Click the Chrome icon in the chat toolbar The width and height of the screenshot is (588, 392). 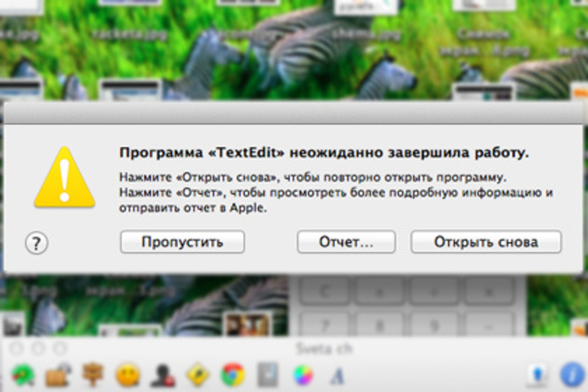point(233,375)
